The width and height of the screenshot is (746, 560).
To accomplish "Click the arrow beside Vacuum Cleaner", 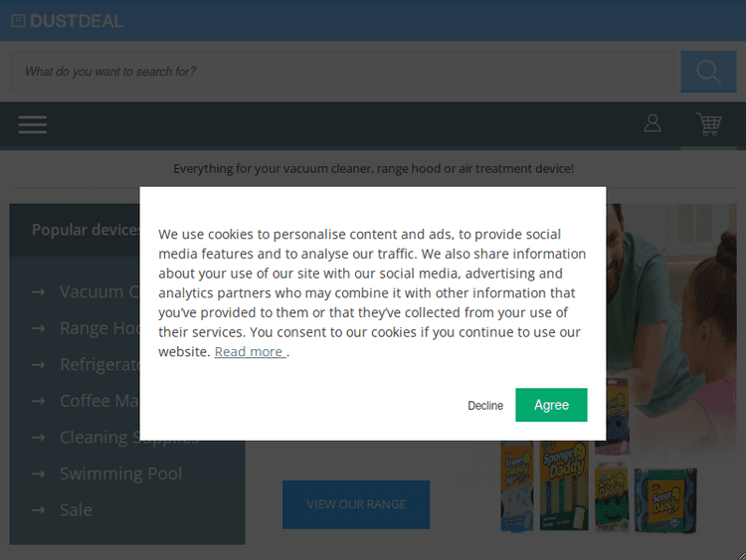I will coord(39,291).
